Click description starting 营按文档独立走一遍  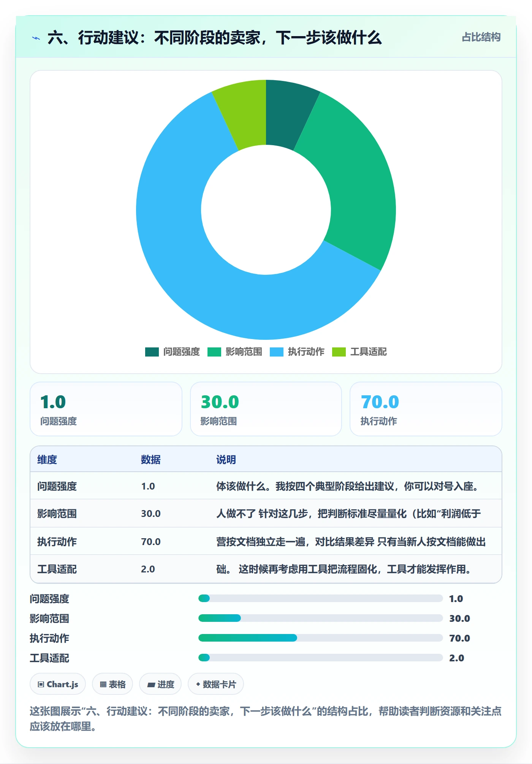click(x=351, y=542)
